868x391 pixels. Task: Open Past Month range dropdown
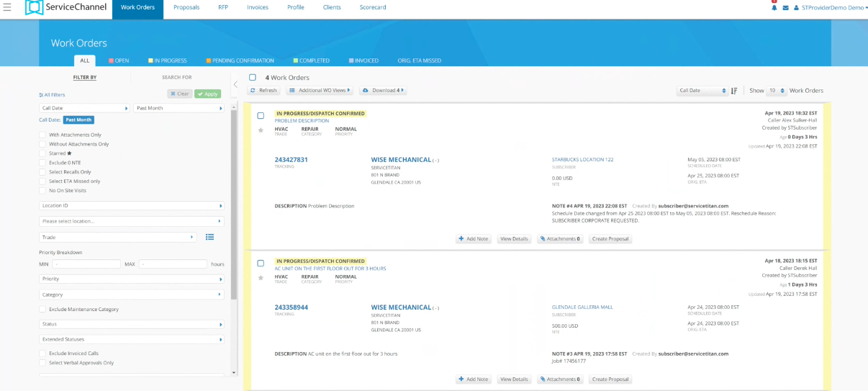pyautogui.click(x=179, y=108)
